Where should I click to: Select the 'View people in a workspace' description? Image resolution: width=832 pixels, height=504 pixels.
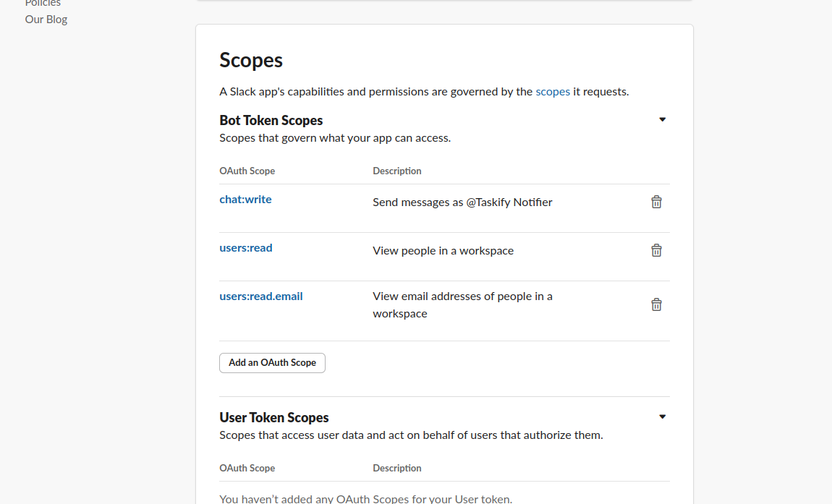click(443, 251)
